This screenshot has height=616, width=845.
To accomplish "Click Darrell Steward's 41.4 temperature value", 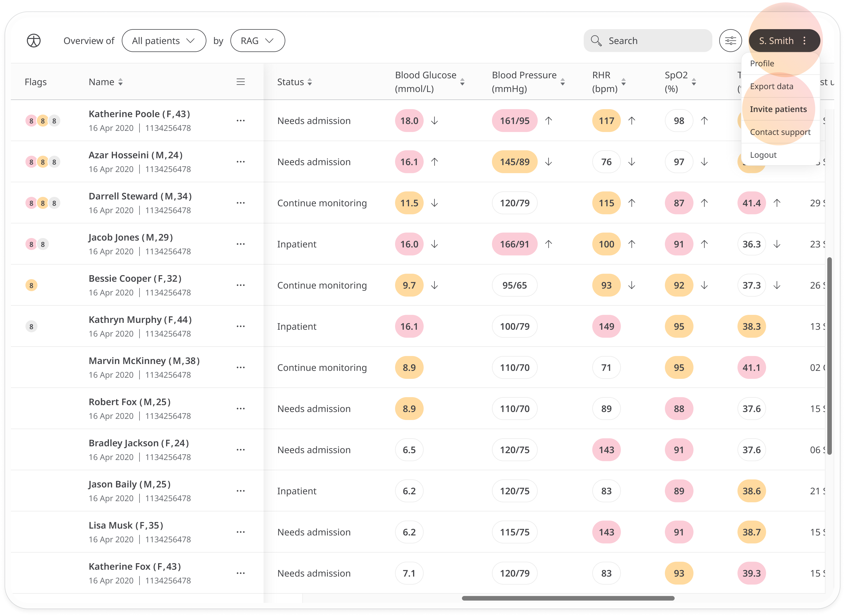I will (751, 203).
